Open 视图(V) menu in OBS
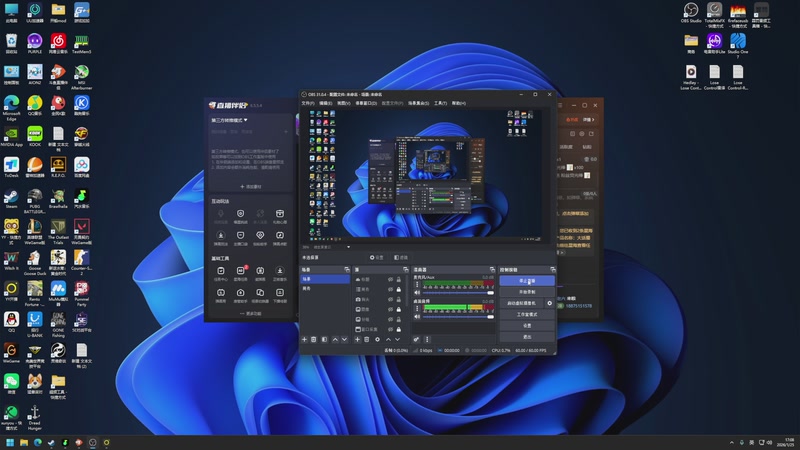This screenshot has width=800, height=450. click(x=344, y=103)
